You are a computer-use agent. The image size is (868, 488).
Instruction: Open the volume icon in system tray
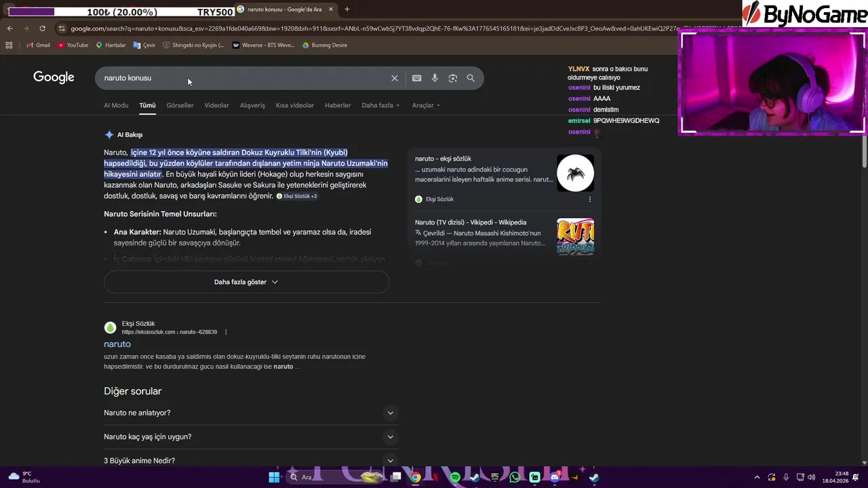tap(812, 477)
